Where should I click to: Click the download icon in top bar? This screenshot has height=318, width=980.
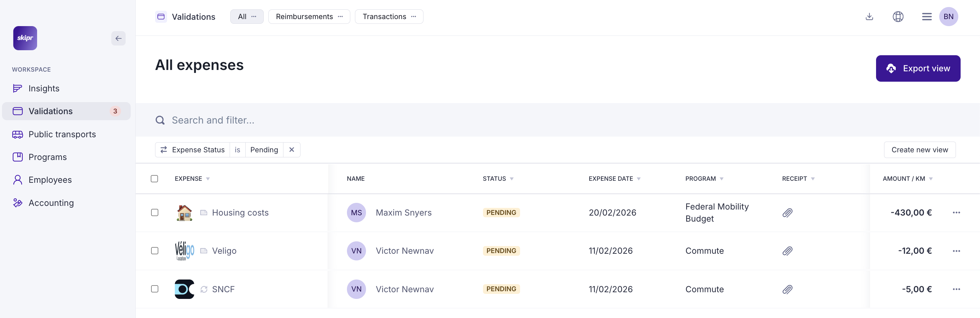point(869,17)
